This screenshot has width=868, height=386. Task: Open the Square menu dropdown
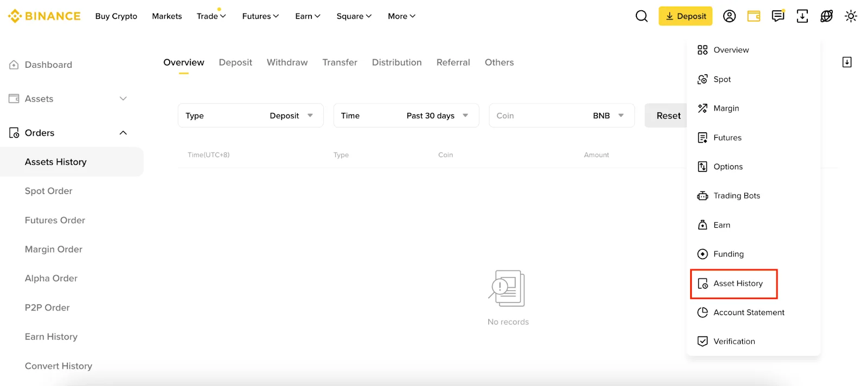coord(354,16)
